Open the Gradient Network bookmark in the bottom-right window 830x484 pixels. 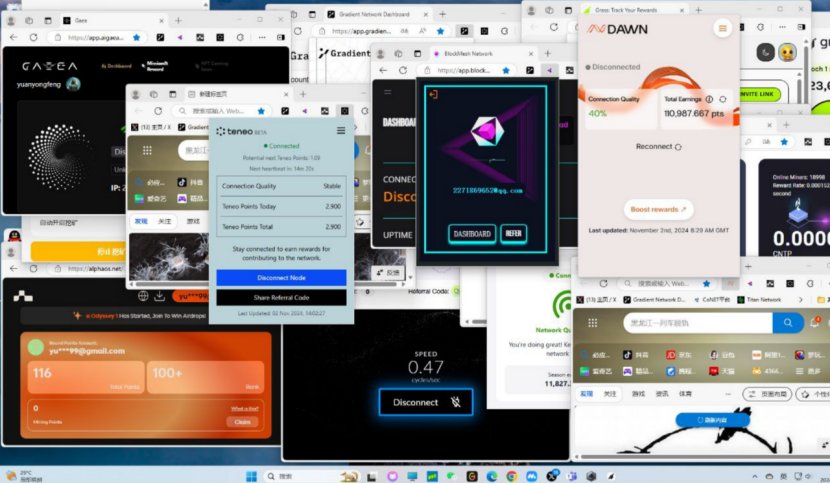[x=654, y=300]
